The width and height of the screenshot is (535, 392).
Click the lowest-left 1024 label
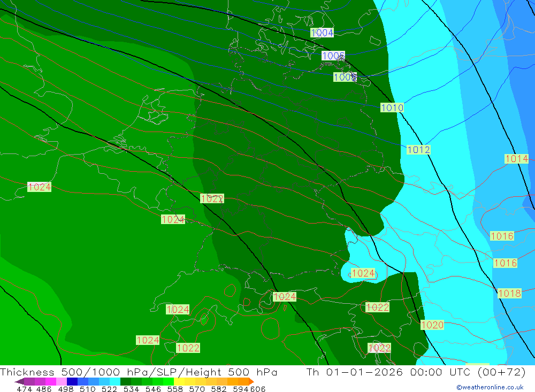[148, 340]
